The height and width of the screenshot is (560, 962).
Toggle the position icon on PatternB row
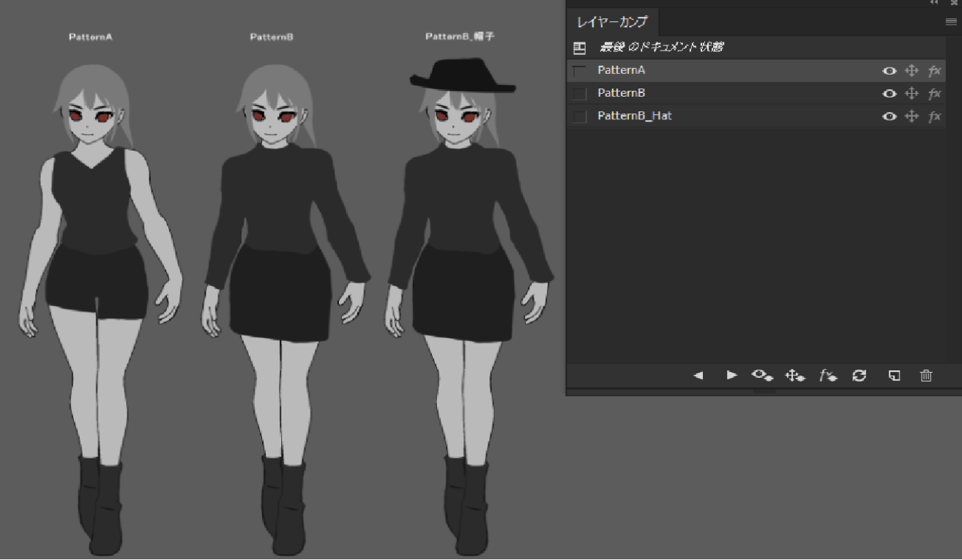click(x=911, y=94)
